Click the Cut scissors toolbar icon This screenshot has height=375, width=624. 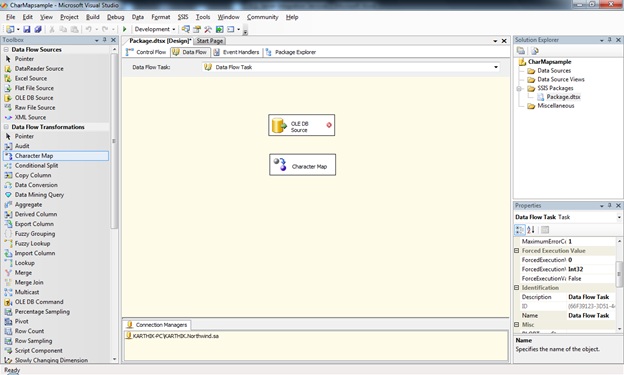pyautogui.click(x=52, y=29)
